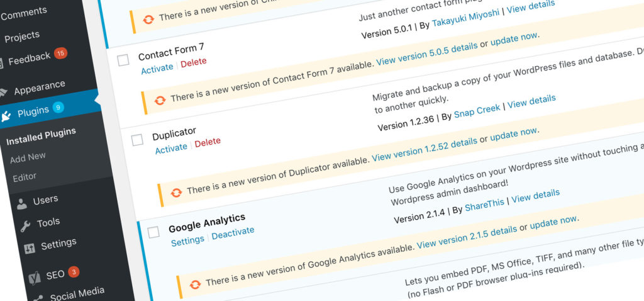The height and width of the screenshot is (301, 644).
Task: Click the Plugins update count badge 9
Action: [58, 107]
